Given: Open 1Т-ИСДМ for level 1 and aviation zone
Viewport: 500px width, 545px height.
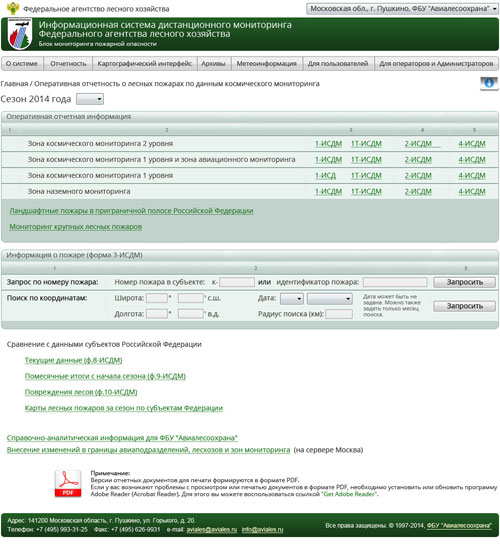Looking at the screenshot, I should 366,160.
